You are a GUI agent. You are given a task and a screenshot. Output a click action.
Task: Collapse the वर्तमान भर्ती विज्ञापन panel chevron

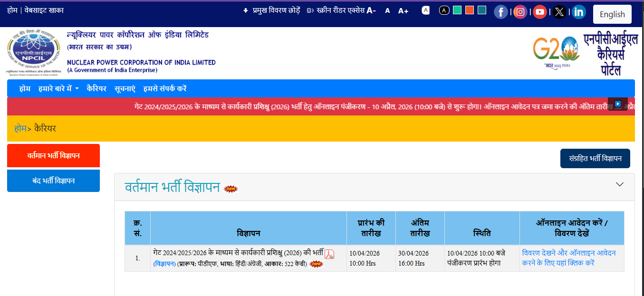pyautogui.click(x=619, y=183)
